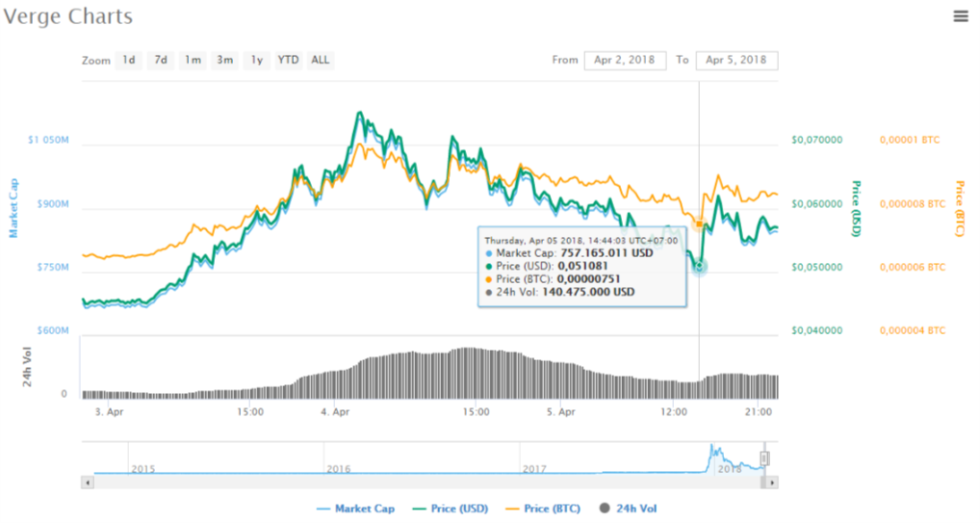Click the '$1 050M' market cap label
The image size is (980, 523).
48,140
